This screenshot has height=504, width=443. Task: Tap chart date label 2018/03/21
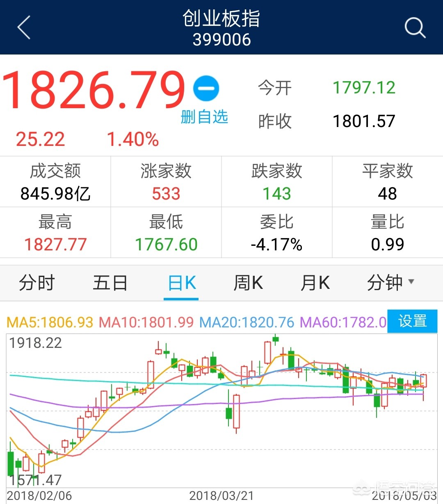pyautogui.click(x=221, y=495)
